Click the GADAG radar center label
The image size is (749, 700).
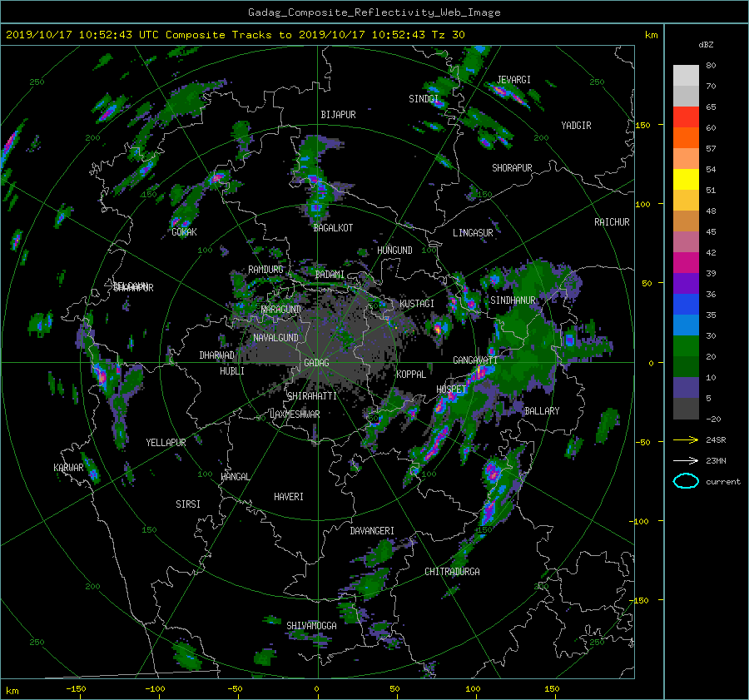[316, 363]
